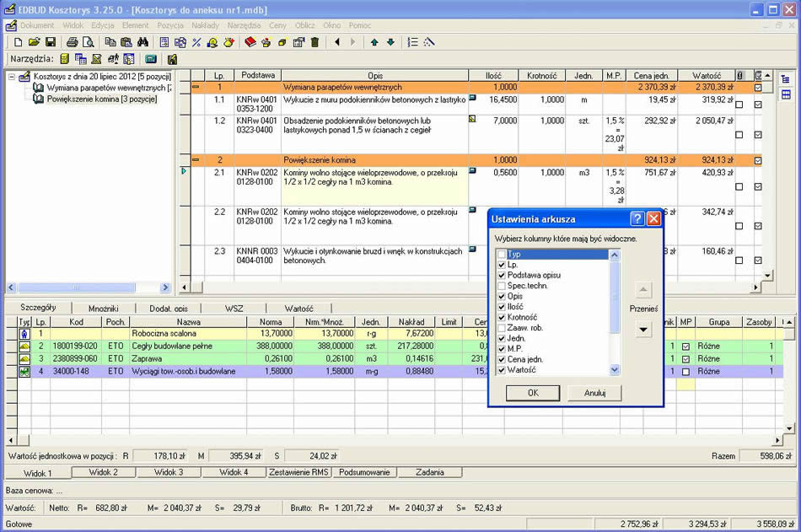The height and width of the screenshot is (532, 801).
Task: Click the Print icon in toolbar
Action: coord(72,42)
